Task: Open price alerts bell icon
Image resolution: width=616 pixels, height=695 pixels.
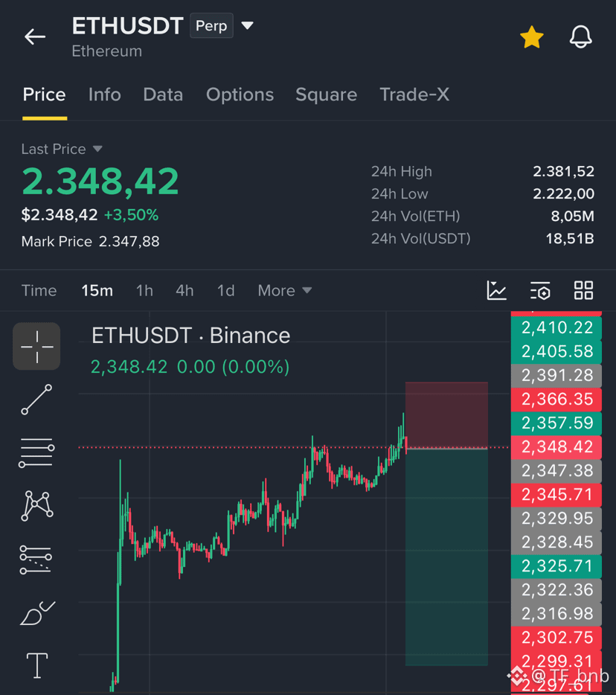Action: point(580,37)
